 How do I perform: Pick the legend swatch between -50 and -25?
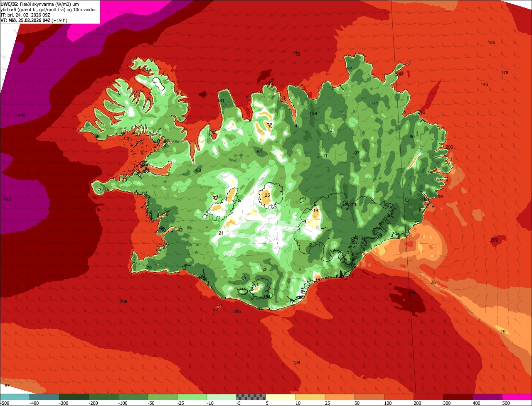(x=163, y=397)
